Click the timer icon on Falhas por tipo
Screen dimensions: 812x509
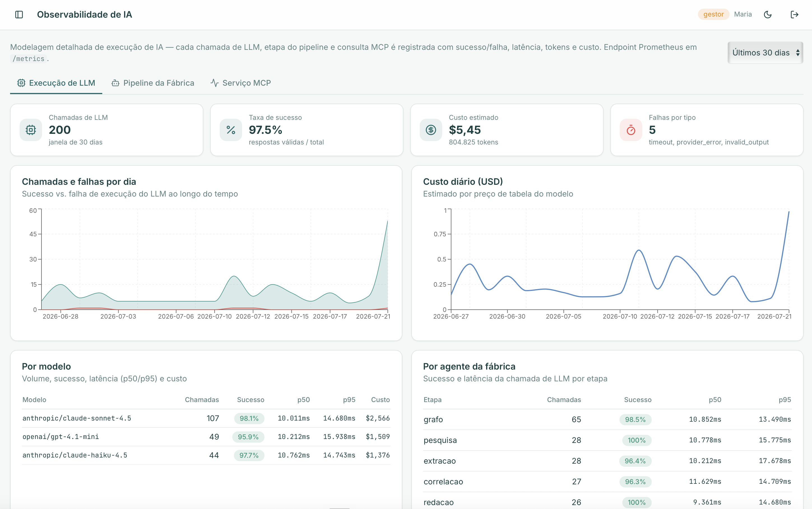click(x=631, y=130)
